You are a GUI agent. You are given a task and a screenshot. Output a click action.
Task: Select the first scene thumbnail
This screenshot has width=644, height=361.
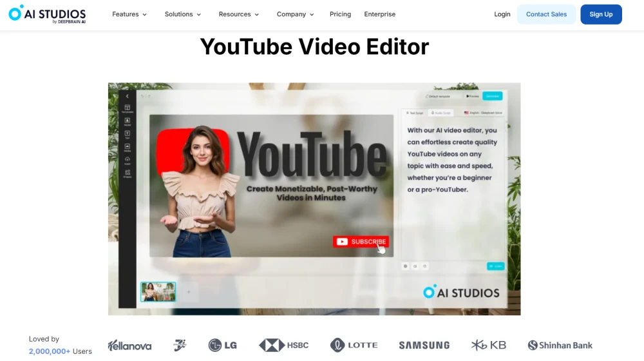(158, 292)
